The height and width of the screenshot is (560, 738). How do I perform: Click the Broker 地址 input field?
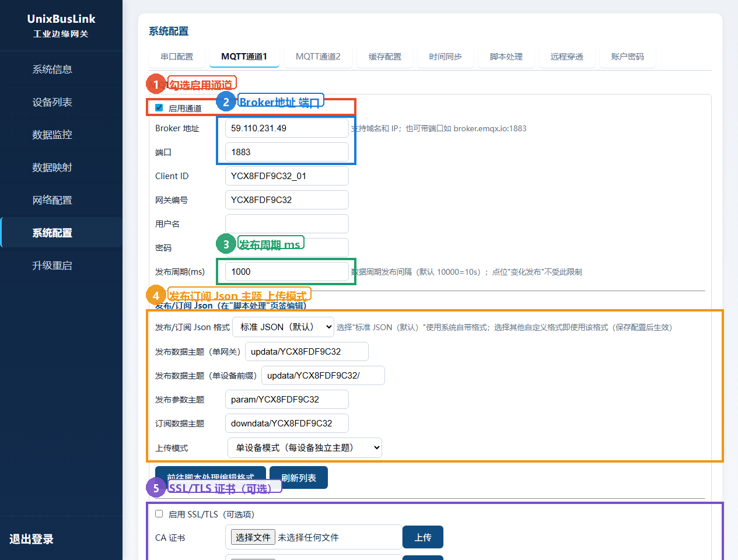point(287,128)
